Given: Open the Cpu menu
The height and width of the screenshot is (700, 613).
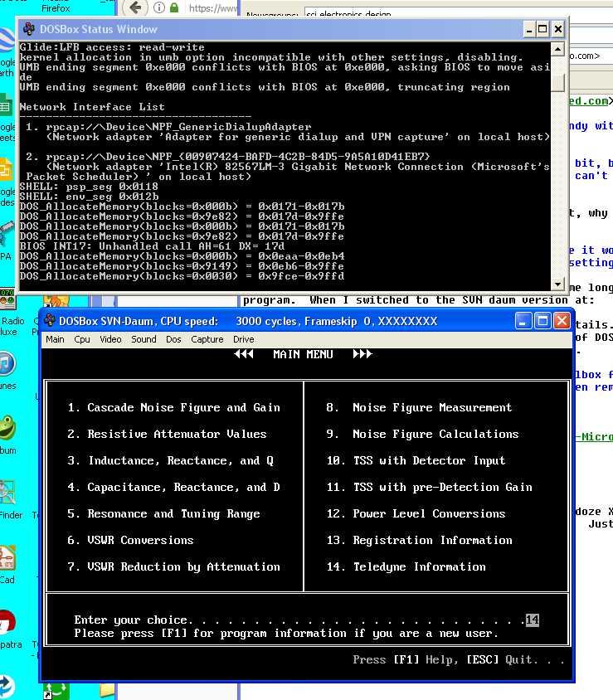Looking at the screenshot, I should click(x=82, y=339).
